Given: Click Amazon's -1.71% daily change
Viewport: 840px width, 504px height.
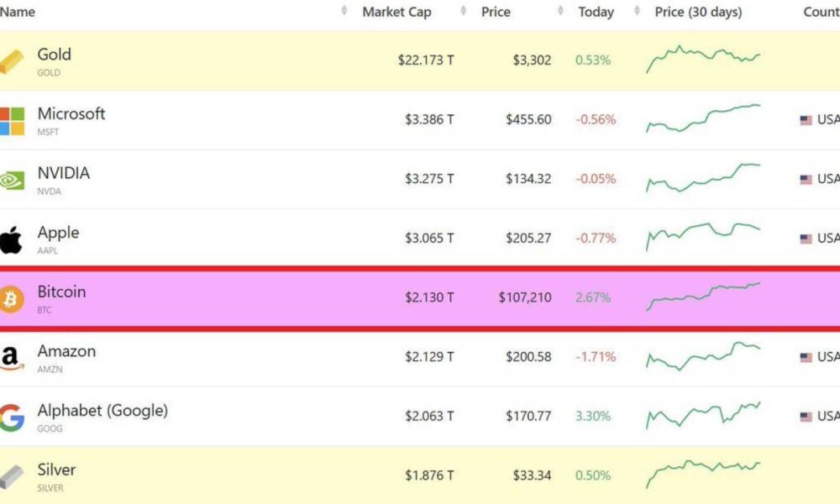Looking at the screenshot, I should pos(596,357).
